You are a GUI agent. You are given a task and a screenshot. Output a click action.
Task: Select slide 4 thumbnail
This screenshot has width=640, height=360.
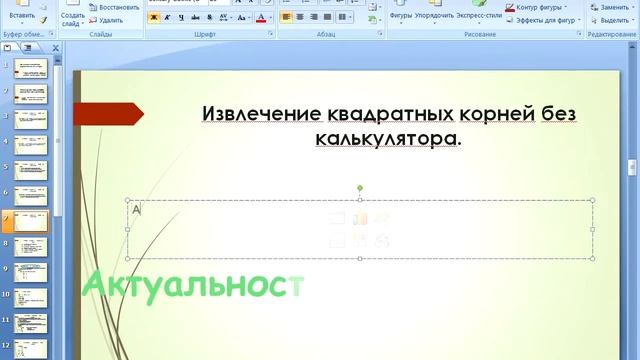tap(31, 145)
